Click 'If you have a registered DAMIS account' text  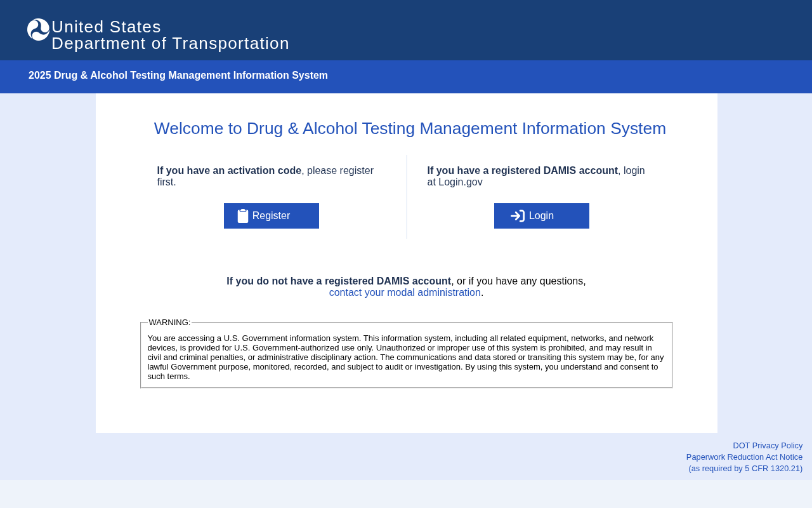pos(522,171)
